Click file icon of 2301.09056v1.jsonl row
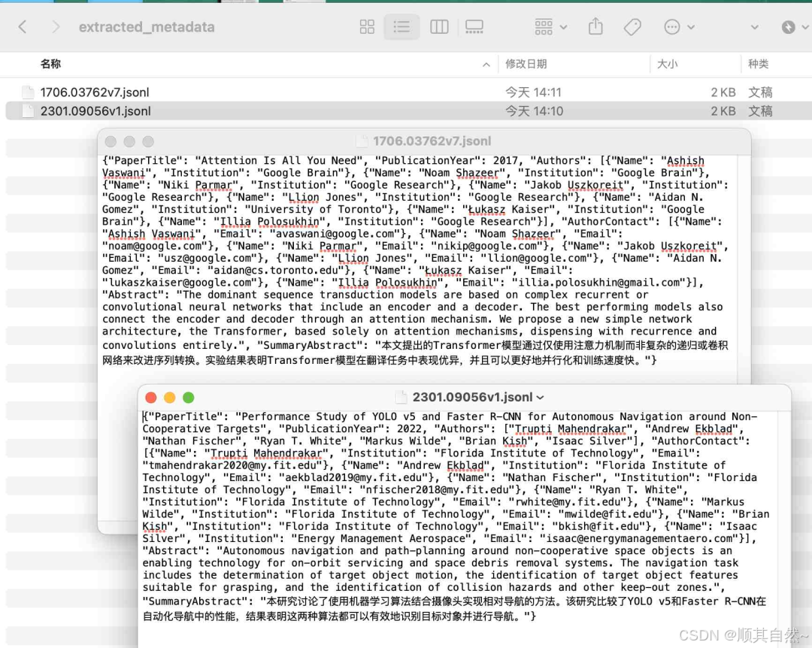 point(28,111)
